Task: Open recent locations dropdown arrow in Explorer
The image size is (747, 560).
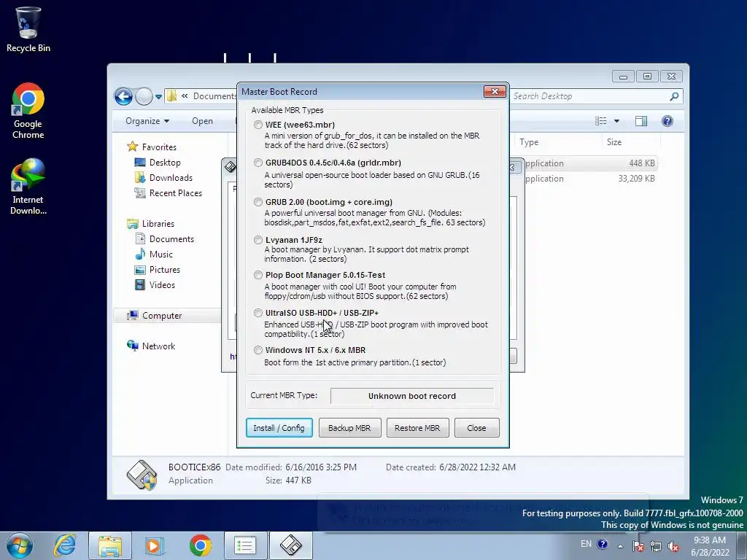Action: (x=158, y=97)
